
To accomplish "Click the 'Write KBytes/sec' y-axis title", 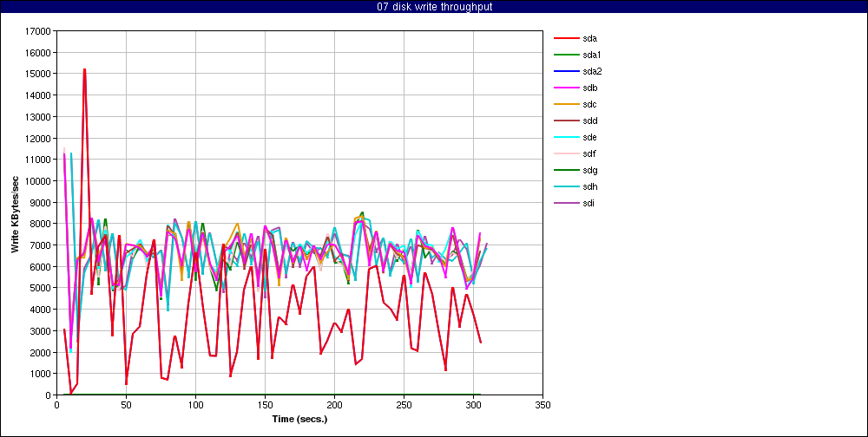I will (x=16, y=213).
